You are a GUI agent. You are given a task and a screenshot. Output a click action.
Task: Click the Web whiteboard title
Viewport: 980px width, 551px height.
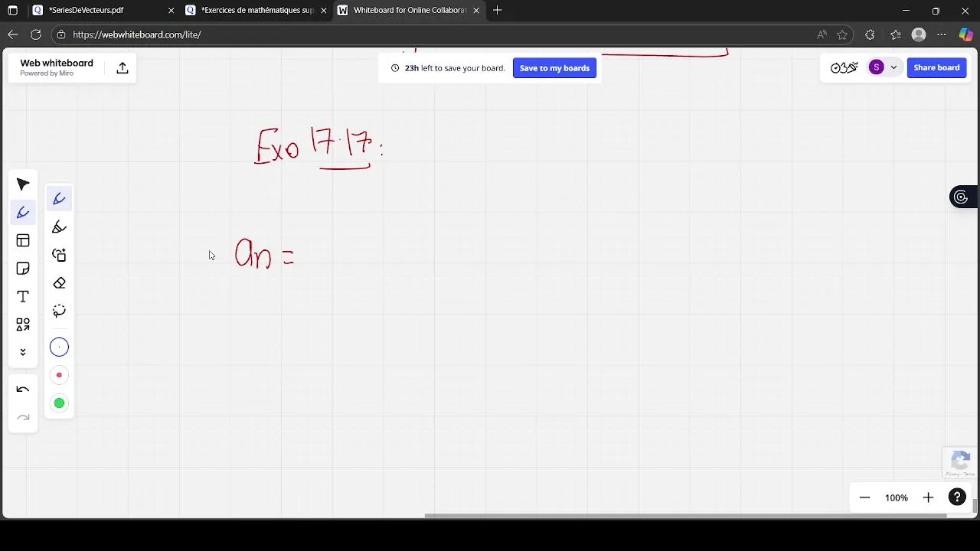57,63
